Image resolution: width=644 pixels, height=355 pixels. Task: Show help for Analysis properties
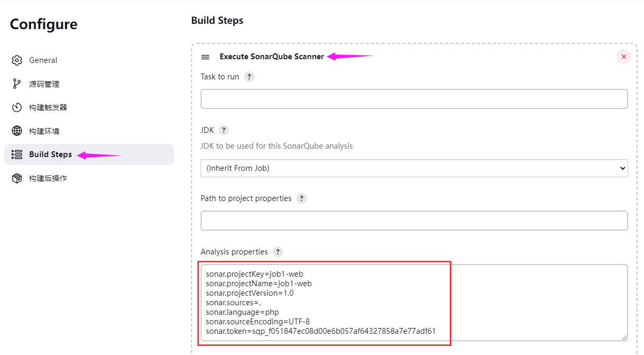(x=278, y=252)
